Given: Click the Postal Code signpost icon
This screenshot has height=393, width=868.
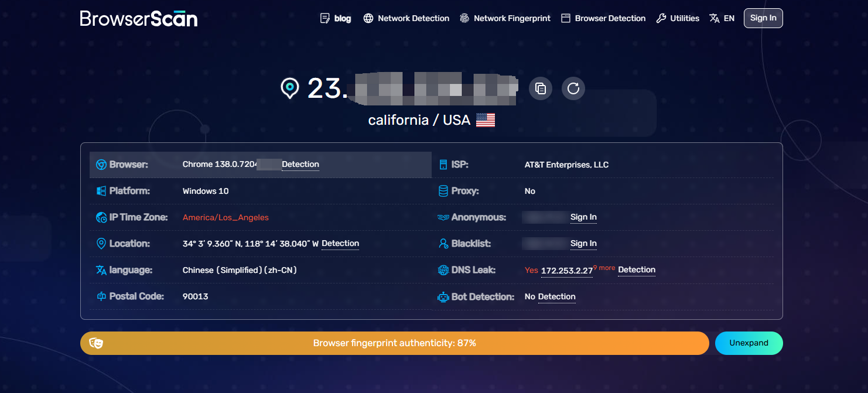Looking at the screenshot, I should tap(101, 297).
